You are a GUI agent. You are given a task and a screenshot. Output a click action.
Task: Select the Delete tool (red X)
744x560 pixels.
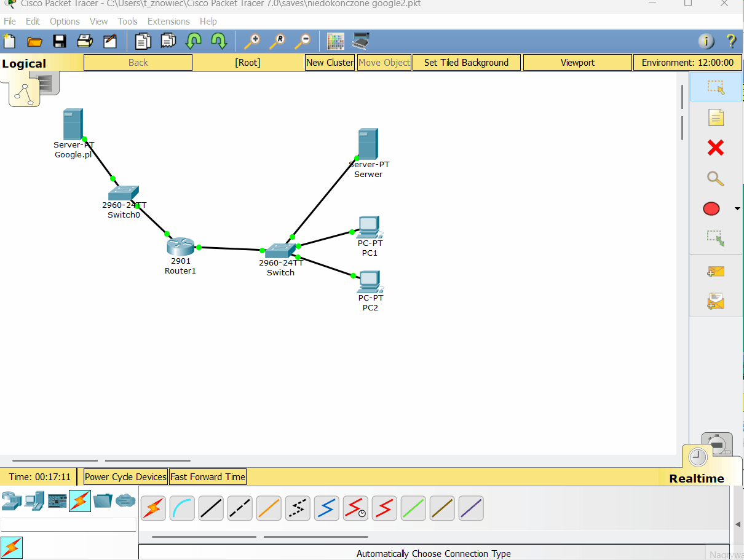(x=715, y=148)
